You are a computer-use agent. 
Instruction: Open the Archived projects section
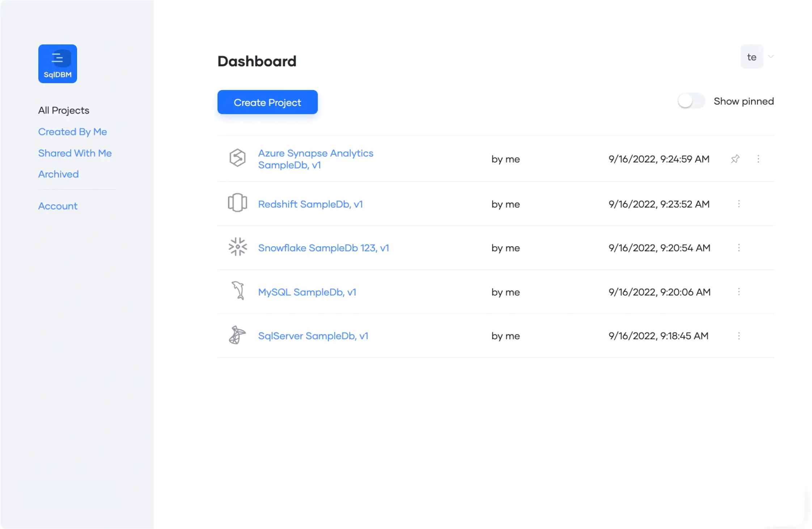pyautogui.click(x=58, y=174)
